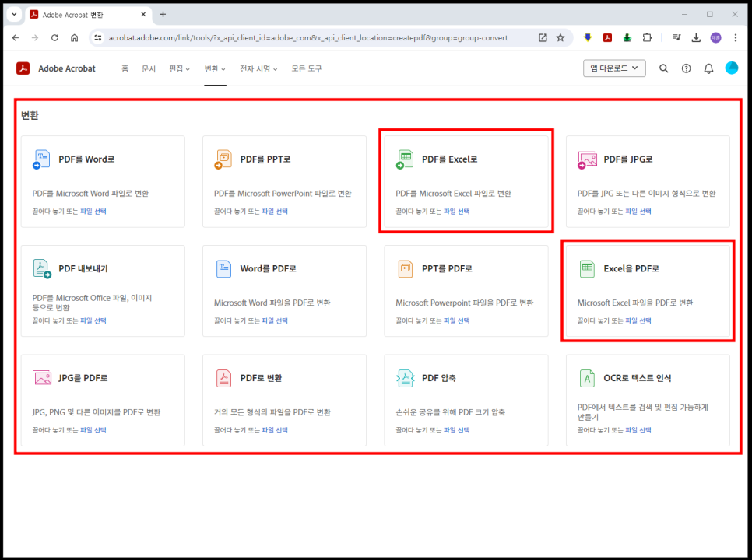Click the PDF를 PPT로 card icon
The height and width of the screenshot is (560, 752).
[x=223, y=159]
